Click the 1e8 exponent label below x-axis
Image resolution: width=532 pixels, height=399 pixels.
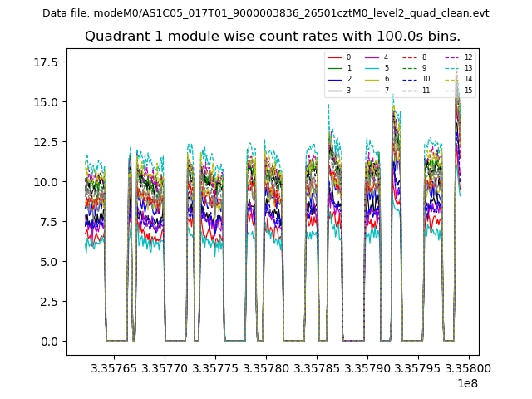pos(467,383)
